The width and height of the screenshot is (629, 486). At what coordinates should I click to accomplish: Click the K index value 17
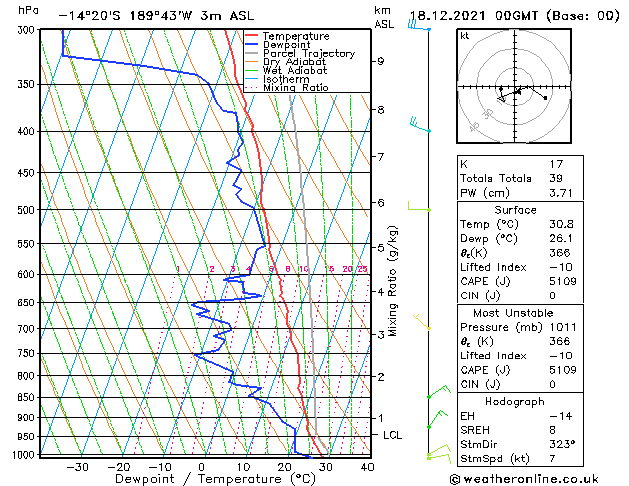coord(556,164)
